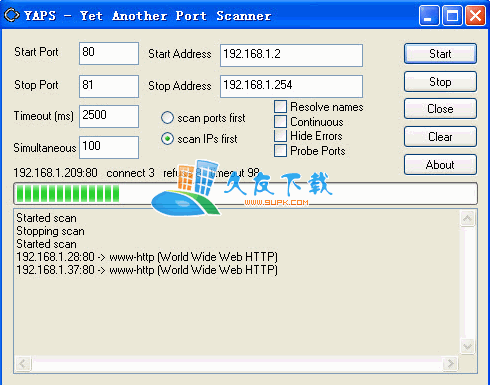This screenshot has width=490, height=385.
Task: Click the status text 192.168.1.209:80
Action: (55, 173)
